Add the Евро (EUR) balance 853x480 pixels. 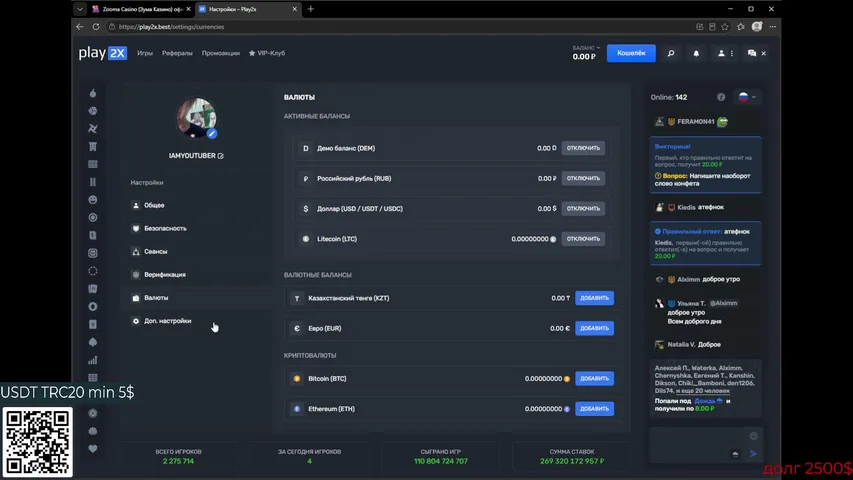pos(595,328)
